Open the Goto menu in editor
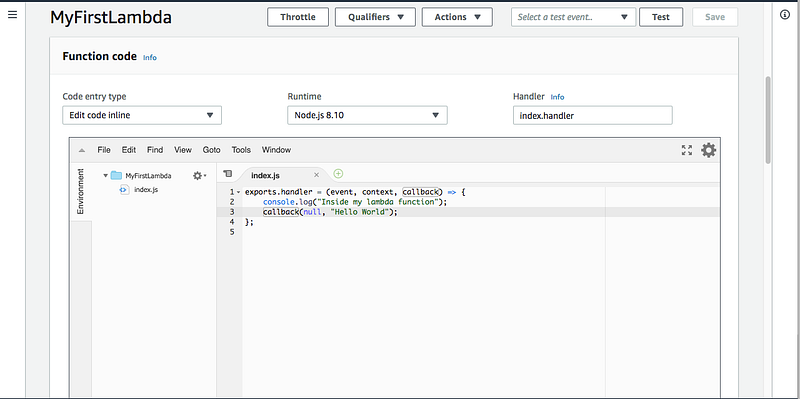This screenshot has height=399, width=800. point(212,150)
